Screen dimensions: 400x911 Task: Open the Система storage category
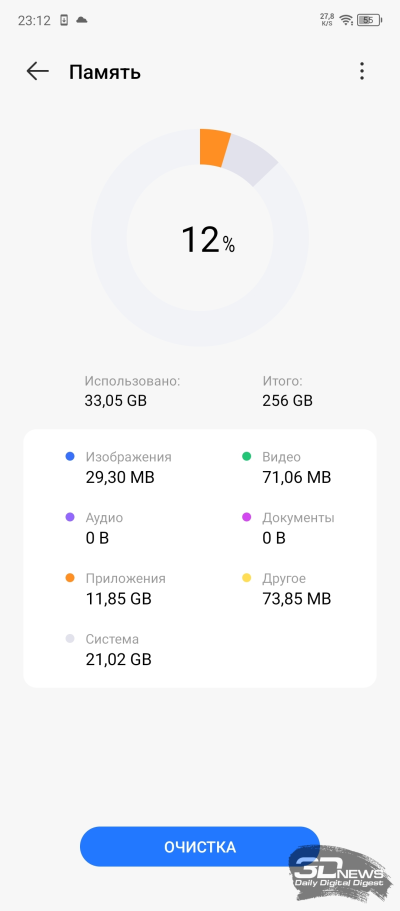pos(109,650)
